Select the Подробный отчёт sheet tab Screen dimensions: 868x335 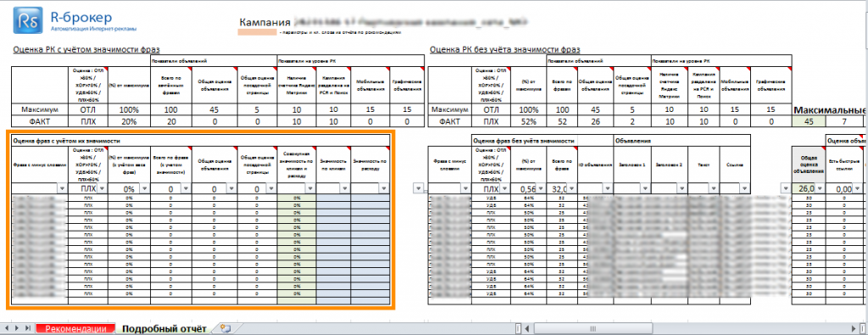[x=164, y=329]
